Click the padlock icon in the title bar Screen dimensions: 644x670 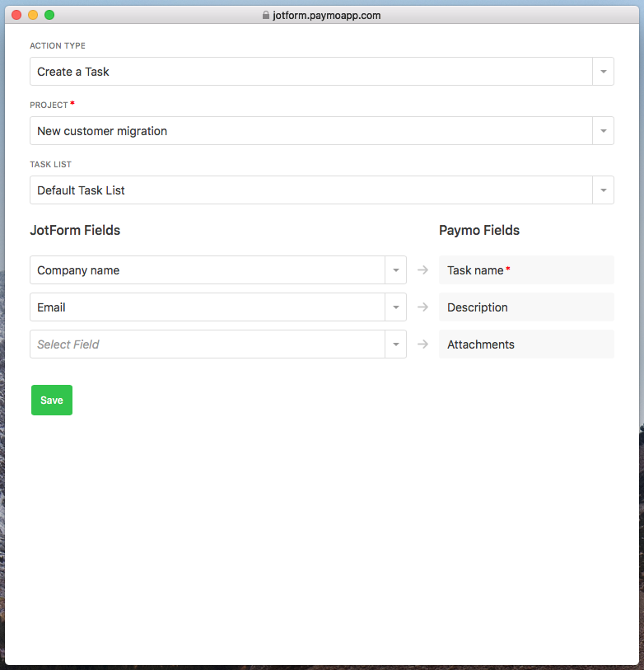coord(265,15)
